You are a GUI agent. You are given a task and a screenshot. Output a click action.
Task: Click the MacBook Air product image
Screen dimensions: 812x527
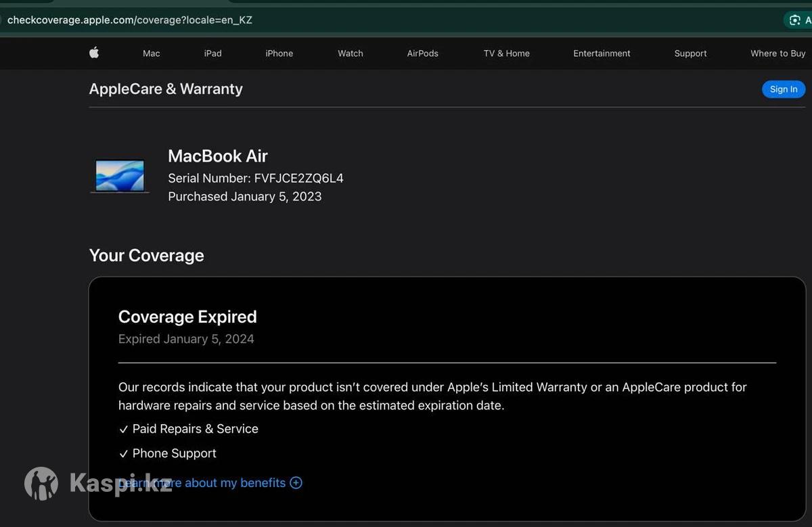point(120,176)
